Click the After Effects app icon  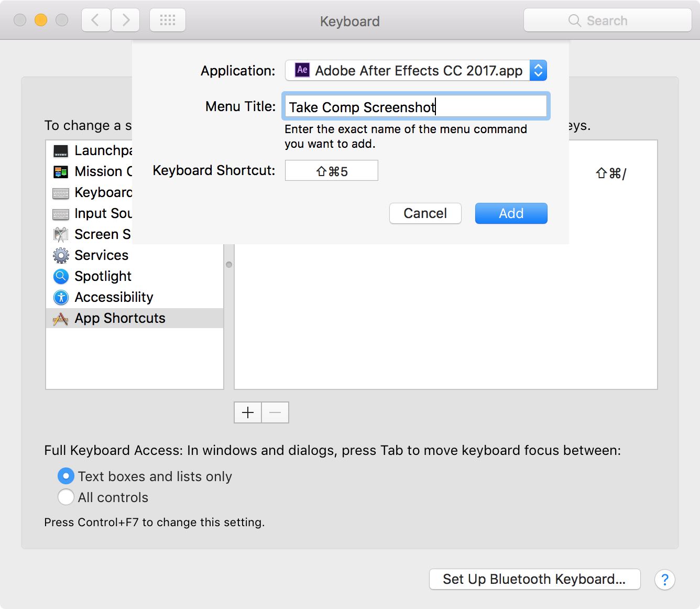(302, 70)
